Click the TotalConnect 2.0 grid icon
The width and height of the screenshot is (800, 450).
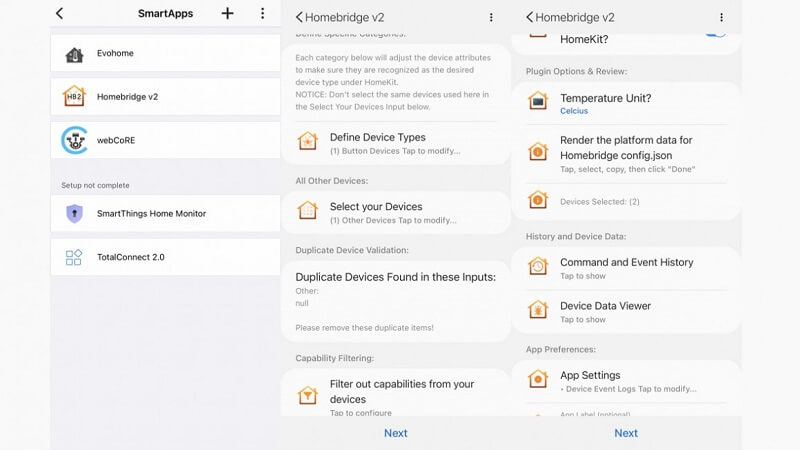coord(74,257)
